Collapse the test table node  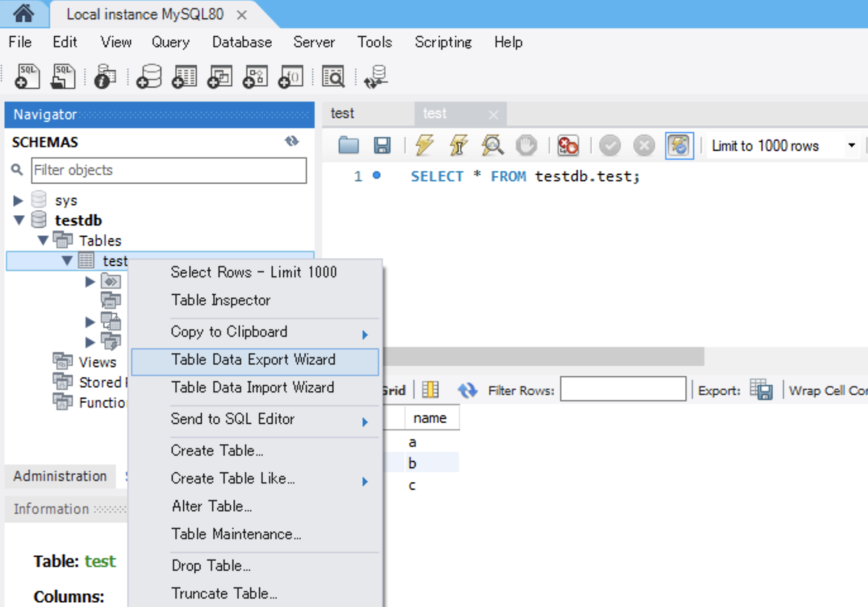[x=67, y=261]
